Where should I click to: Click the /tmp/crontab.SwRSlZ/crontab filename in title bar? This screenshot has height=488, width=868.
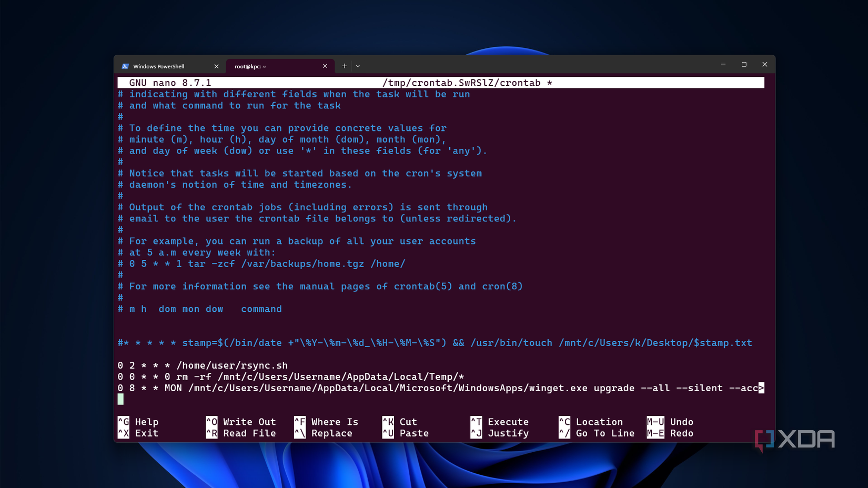pyautogui.click(x=461, y=83)
